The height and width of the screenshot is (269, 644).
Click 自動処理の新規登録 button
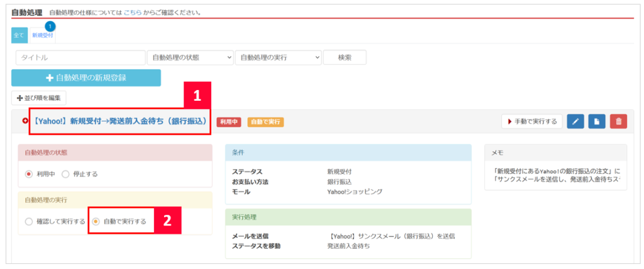pos(86,77)
